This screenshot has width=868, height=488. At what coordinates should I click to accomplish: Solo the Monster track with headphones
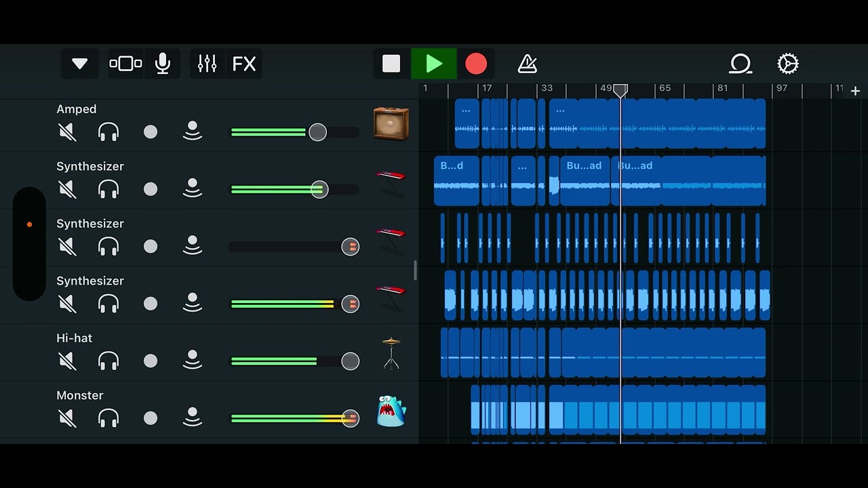(108, 418)
